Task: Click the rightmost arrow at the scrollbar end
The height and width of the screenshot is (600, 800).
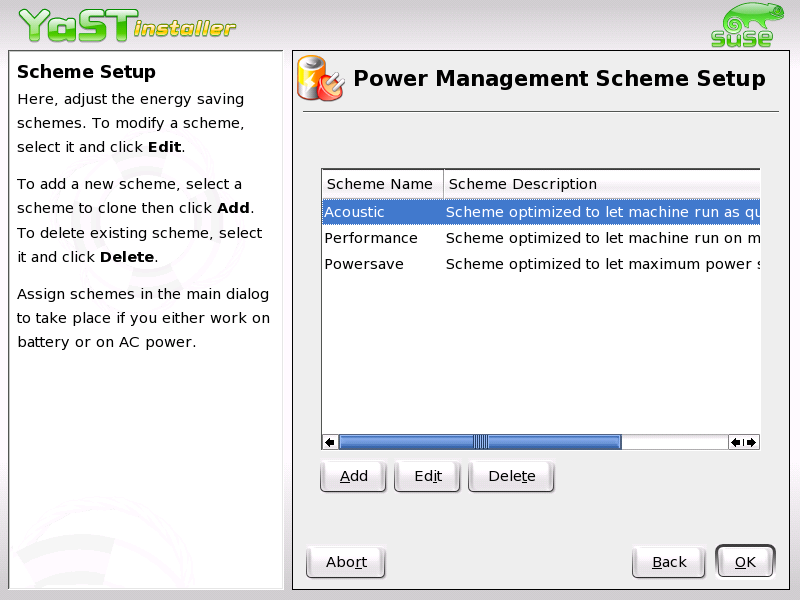Action: tap(750, 441)
